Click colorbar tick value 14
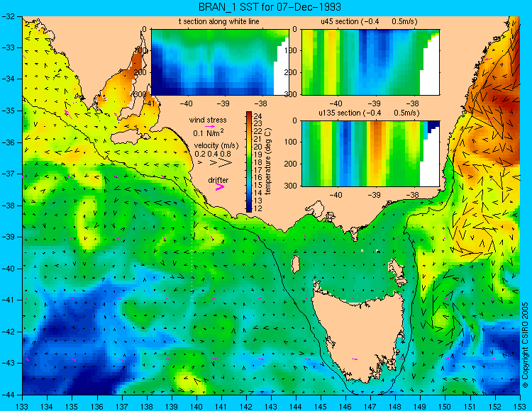This screenshot has width=532, height=411. (x=258, y=193)
